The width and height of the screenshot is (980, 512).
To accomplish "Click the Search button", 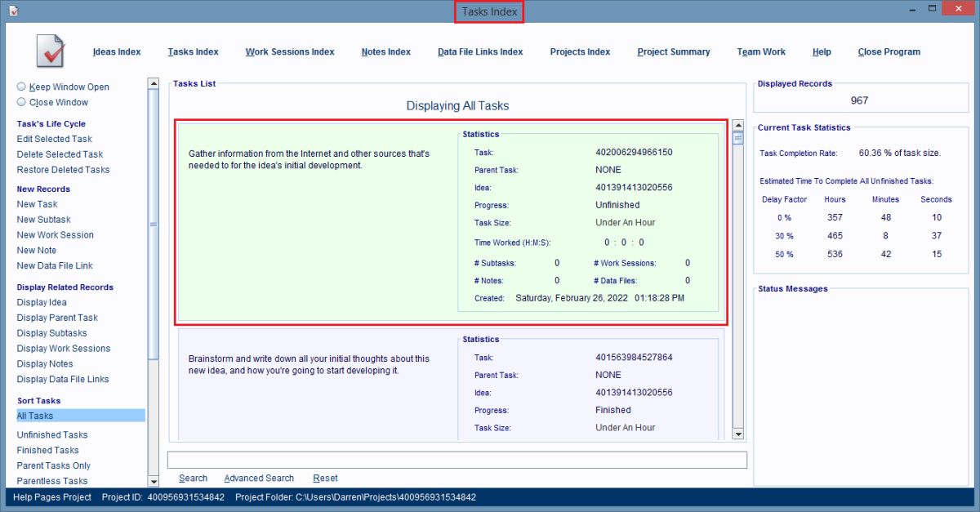I will (x=194, y=479).
